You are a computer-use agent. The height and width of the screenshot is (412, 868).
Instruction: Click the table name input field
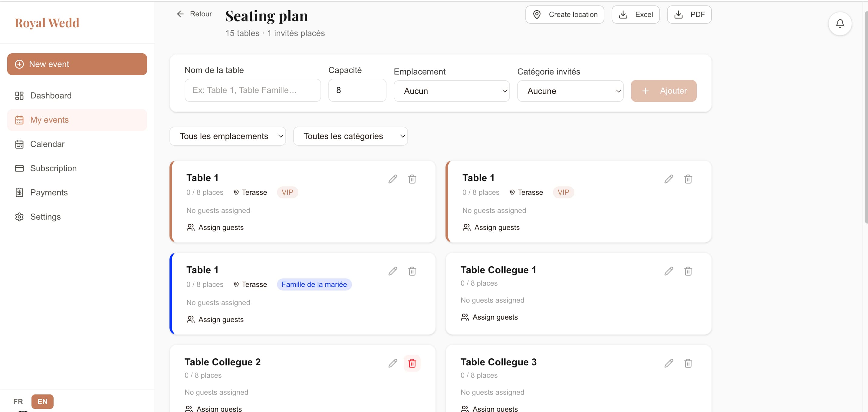[x=252, y=90]
